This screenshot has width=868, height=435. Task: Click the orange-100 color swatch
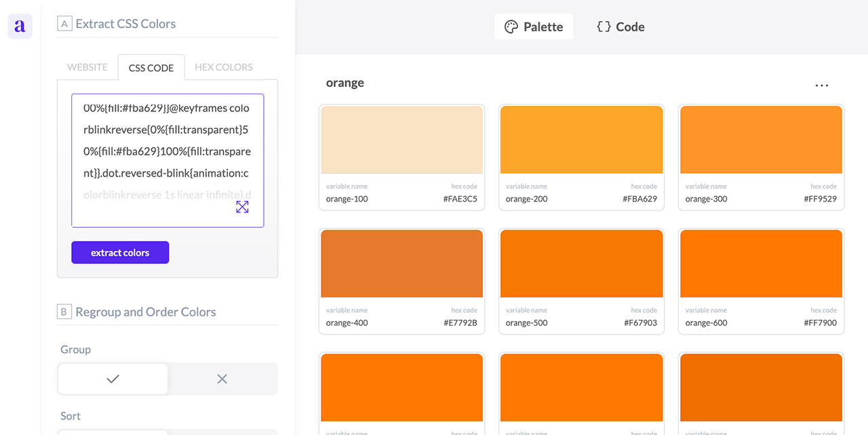pos(401,140)
